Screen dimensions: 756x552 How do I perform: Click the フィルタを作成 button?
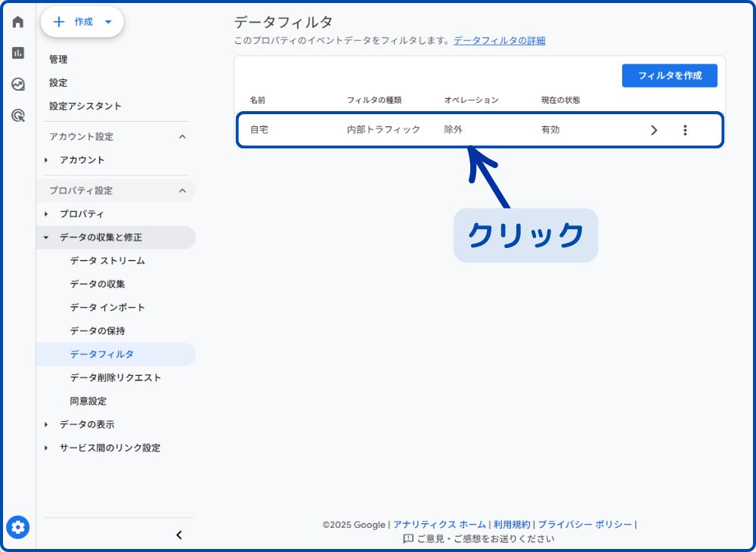click(669, 76)
